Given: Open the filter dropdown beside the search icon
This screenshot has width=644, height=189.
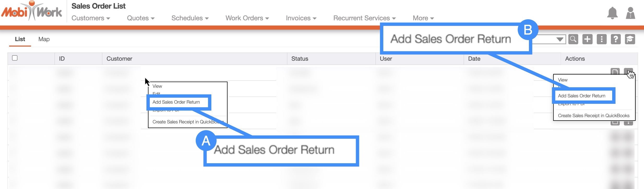Looking at the screenshot, I should point(559,39).
